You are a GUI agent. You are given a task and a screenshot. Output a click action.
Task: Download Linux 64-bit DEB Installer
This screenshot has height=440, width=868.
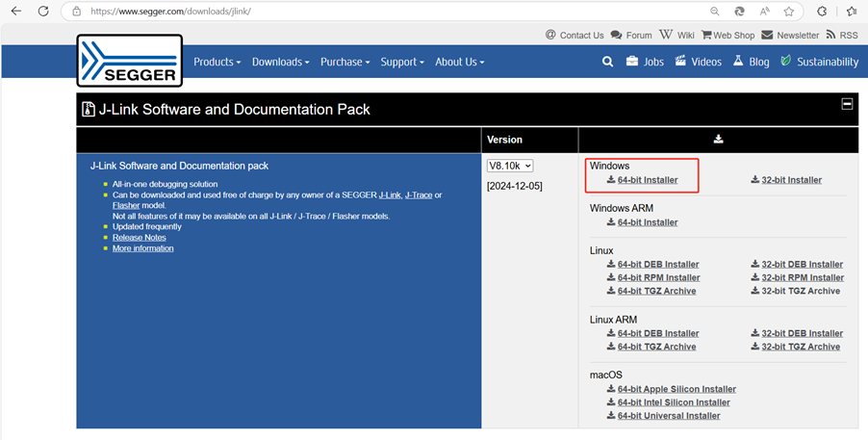657,264
